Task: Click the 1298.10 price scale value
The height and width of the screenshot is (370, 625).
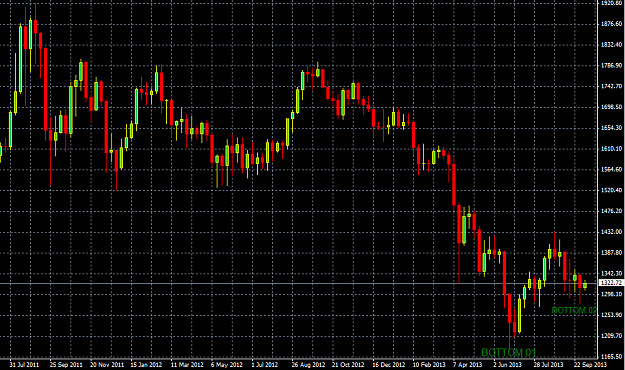Action: pos(611,294)
